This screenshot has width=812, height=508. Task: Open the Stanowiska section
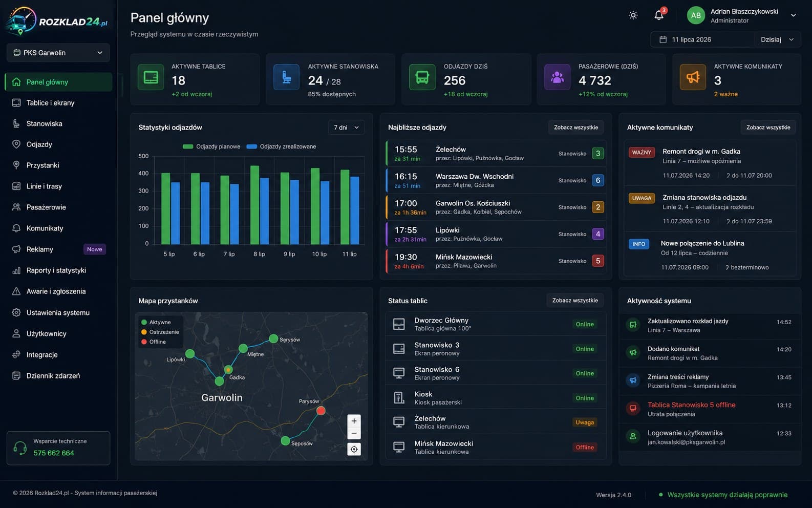coord(58,124)
